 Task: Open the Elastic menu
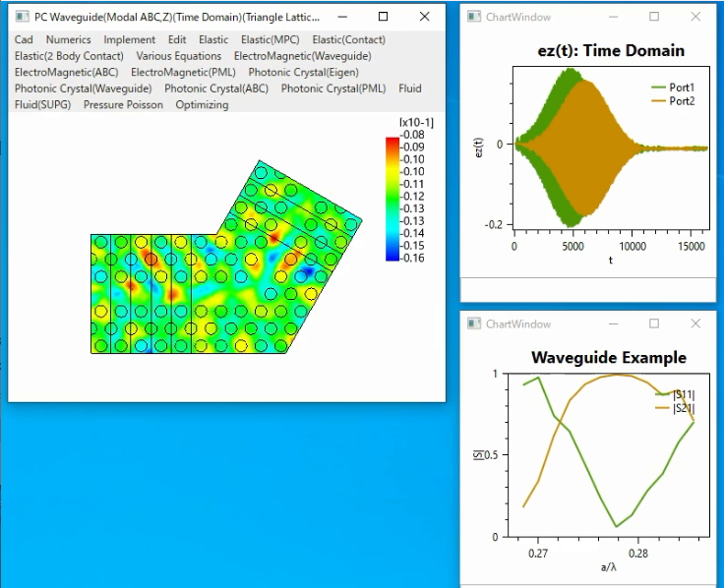pos(213,39)
